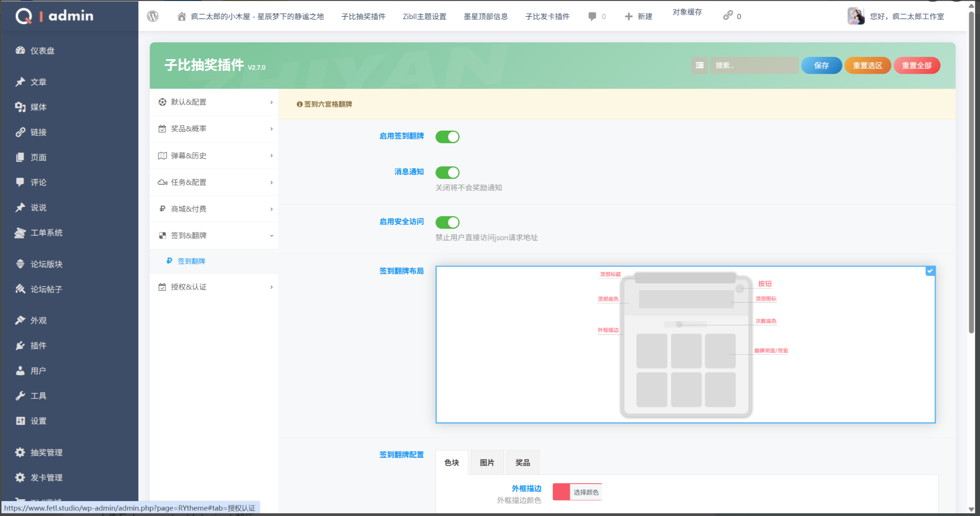Click the 用户 user icon
The image size is (980, 516).
[20, 370]
